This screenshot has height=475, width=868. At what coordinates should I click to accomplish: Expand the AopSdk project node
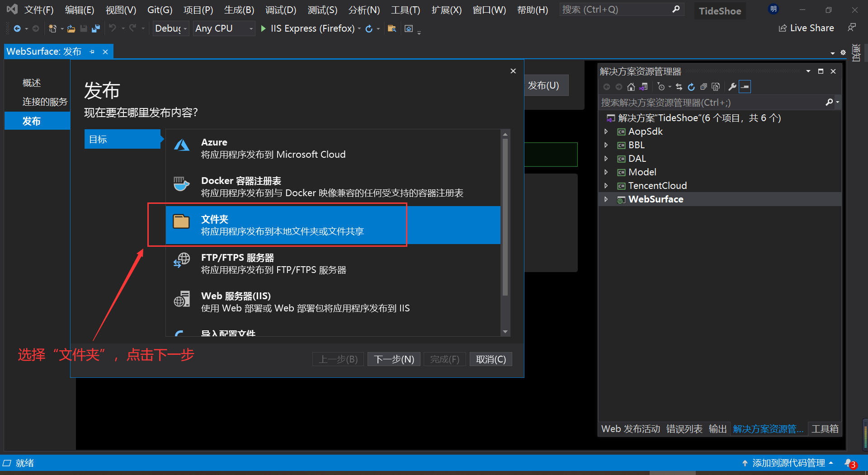click(606, 132)
